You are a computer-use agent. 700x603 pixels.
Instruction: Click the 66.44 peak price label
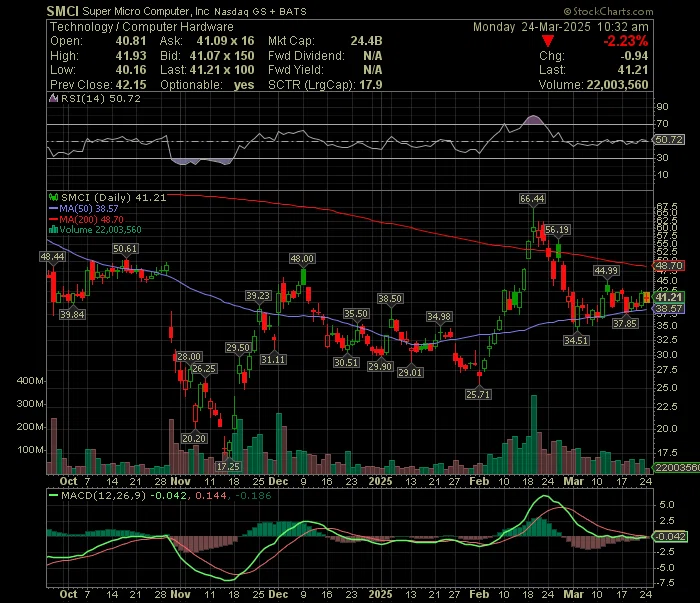click(x=532, y=199)
